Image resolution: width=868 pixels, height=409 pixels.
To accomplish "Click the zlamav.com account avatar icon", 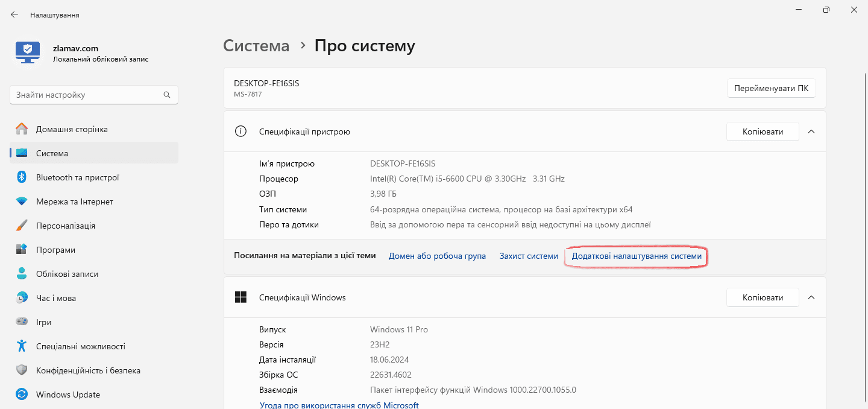I will pyautogui.click(x=27, y=53).
